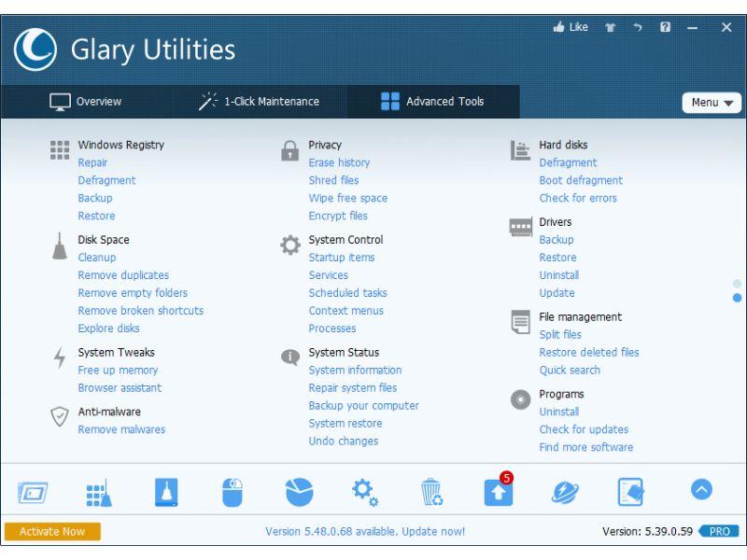The image size is (747, 560).
Task: Open Repair system files link
Action: tap(353, 388)
